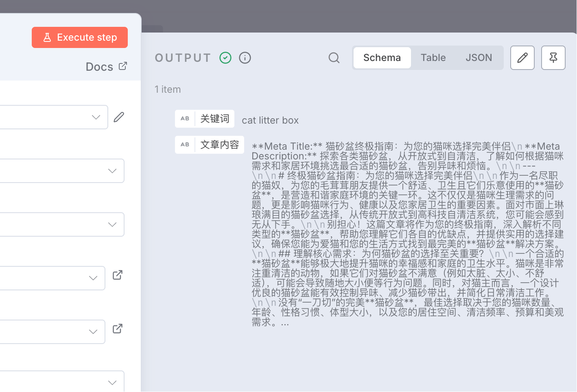The height and width of the screenshot is (392, 577).
Task: Click the Execute step button
Action: tap(80, 37)
